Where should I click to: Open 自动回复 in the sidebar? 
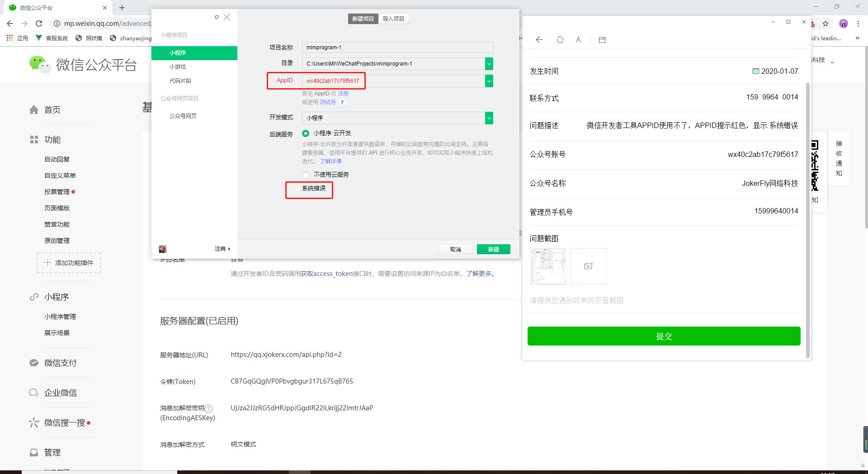pyautogui.click(x=57, y=159)
